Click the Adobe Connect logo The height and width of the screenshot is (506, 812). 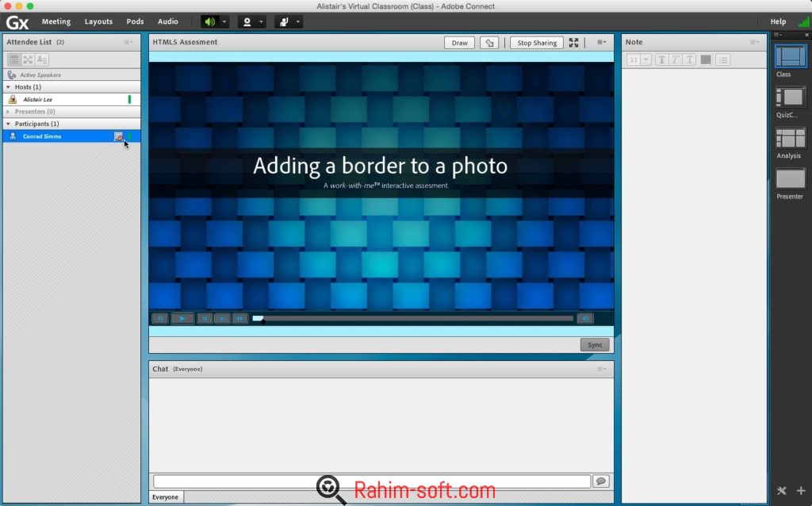[x=17, y=22]
